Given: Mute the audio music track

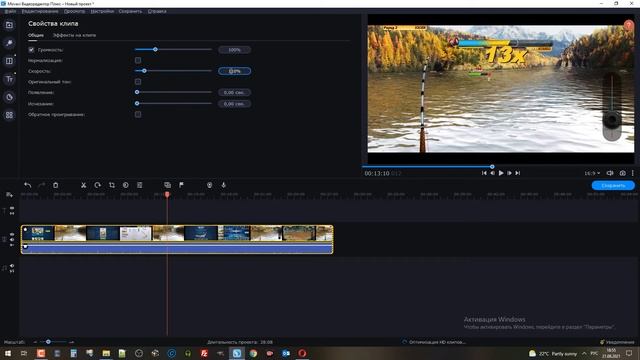Looking at the screenshot, I should click(x=12, y=266).
